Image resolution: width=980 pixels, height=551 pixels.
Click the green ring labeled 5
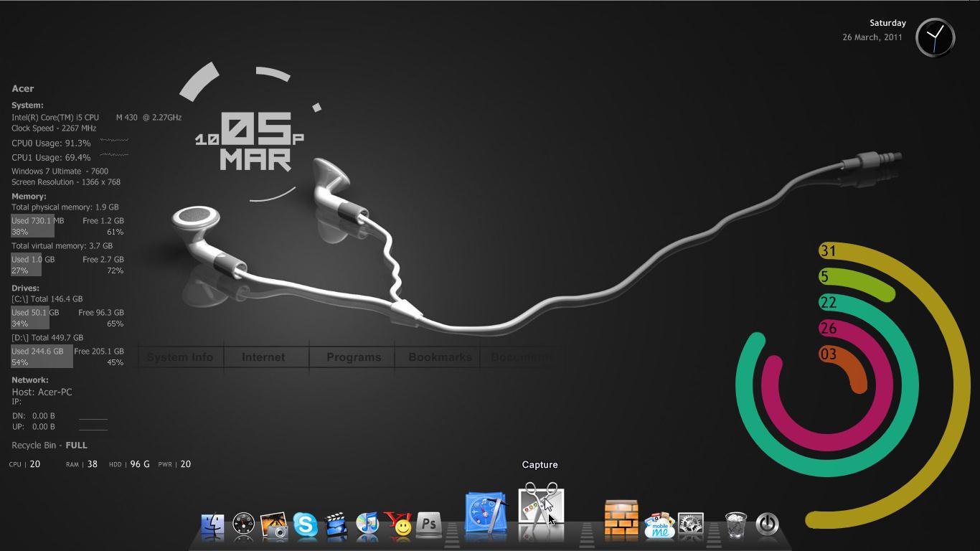(x=861, y=280)
